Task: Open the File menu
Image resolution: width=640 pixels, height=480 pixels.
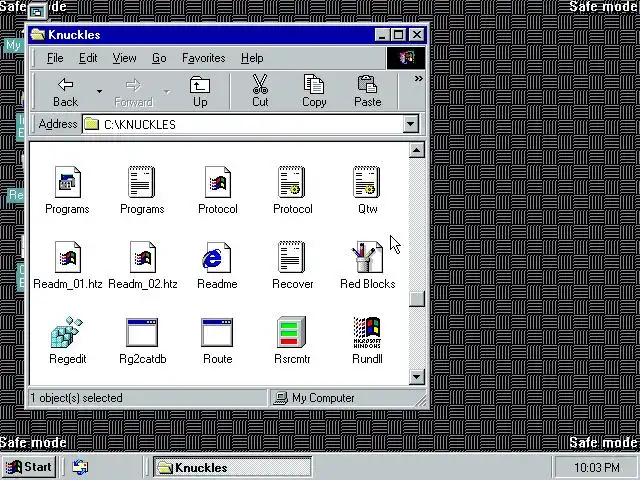Action: [x=55, y=58]
